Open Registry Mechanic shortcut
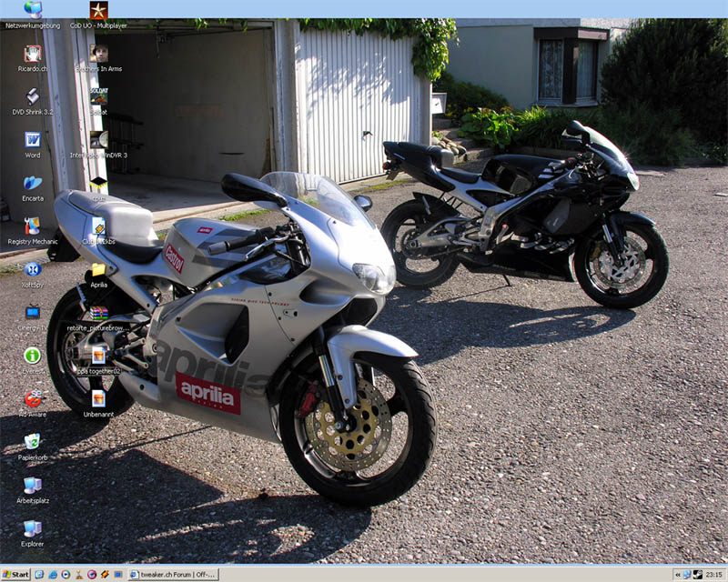This screenshot has height=582, width=728. (33, 226)
